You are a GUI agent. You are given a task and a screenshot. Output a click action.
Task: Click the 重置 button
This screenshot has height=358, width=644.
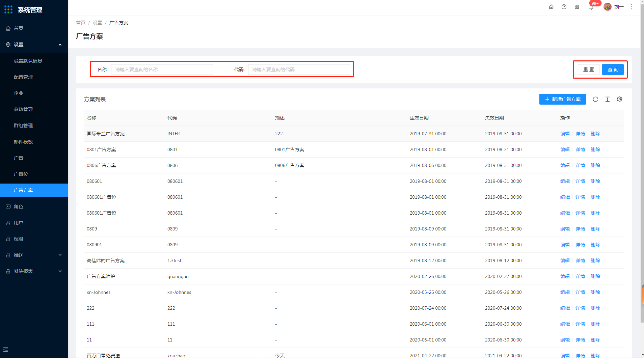pyautogui.click(x=589, y=70)
